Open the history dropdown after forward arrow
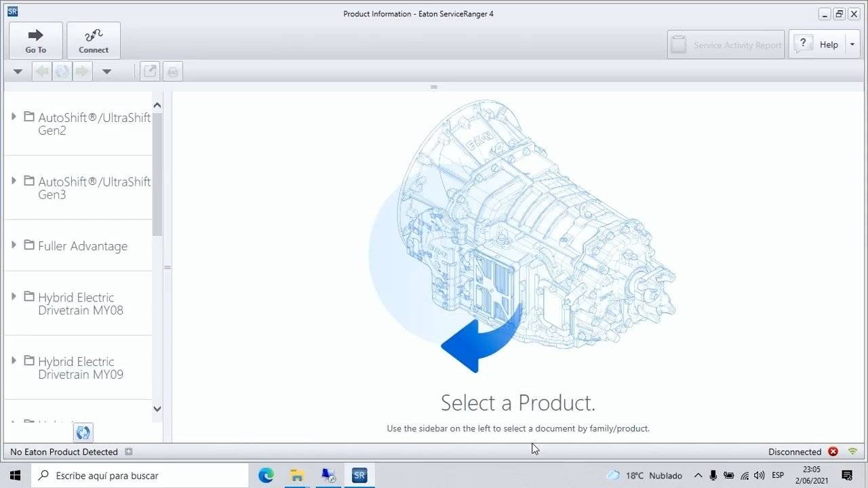Screen dimensions: 868x488 point(106,71)
